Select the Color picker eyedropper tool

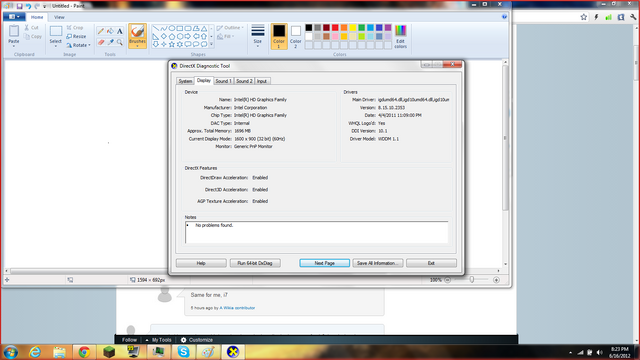tap(110, 42)
